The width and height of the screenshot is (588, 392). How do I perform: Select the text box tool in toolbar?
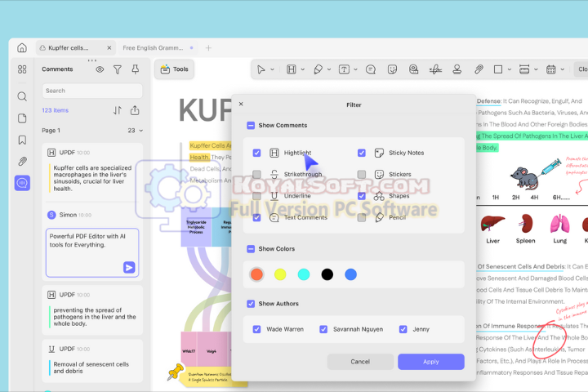[344, 69]
